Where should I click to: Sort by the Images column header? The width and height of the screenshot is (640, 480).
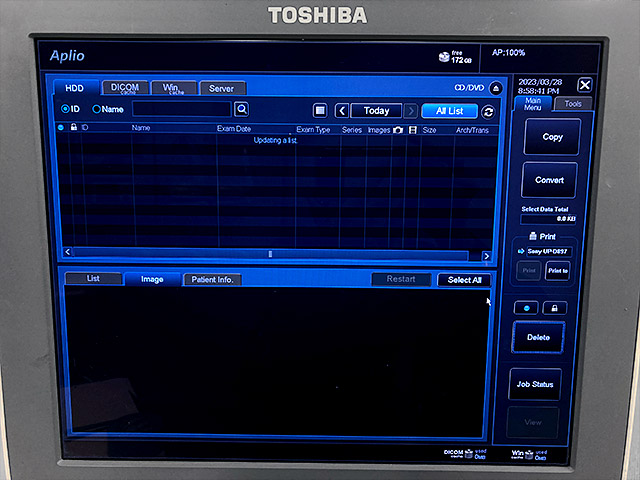point(379,130)
